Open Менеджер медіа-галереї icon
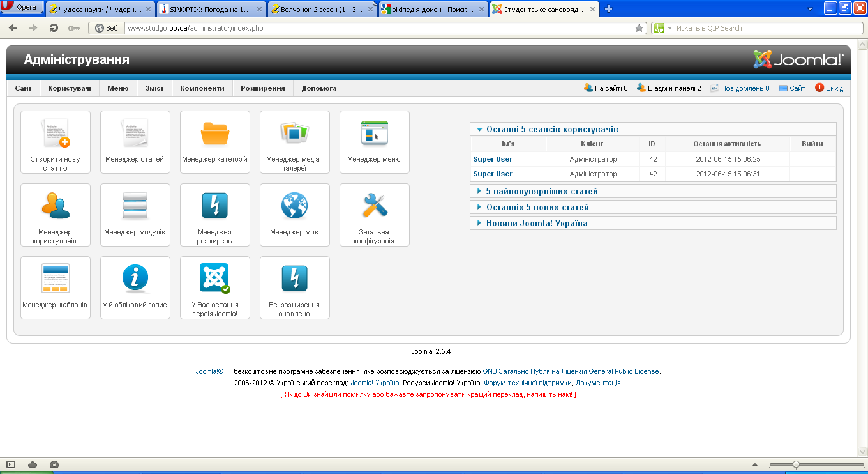The height and width of the screenshot is (474, 868). point(295,142)
